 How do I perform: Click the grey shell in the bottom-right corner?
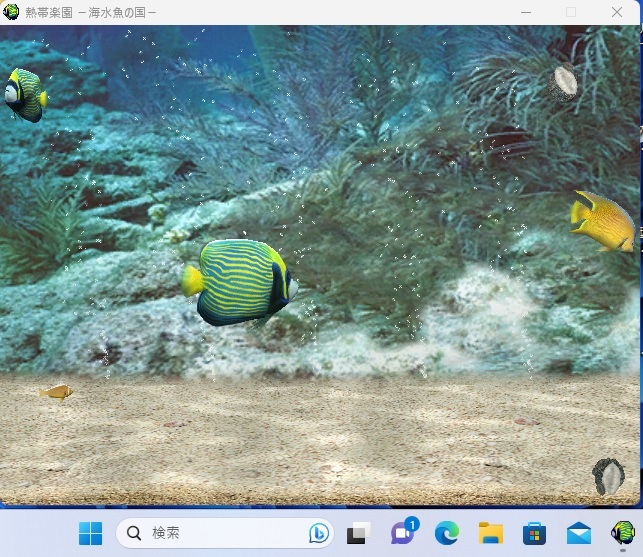(609, 477)
